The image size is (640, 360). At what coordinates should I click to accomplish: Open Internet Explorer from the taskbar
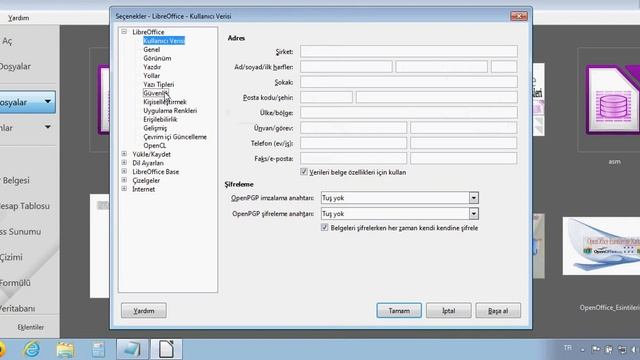(x=32, y=349)
